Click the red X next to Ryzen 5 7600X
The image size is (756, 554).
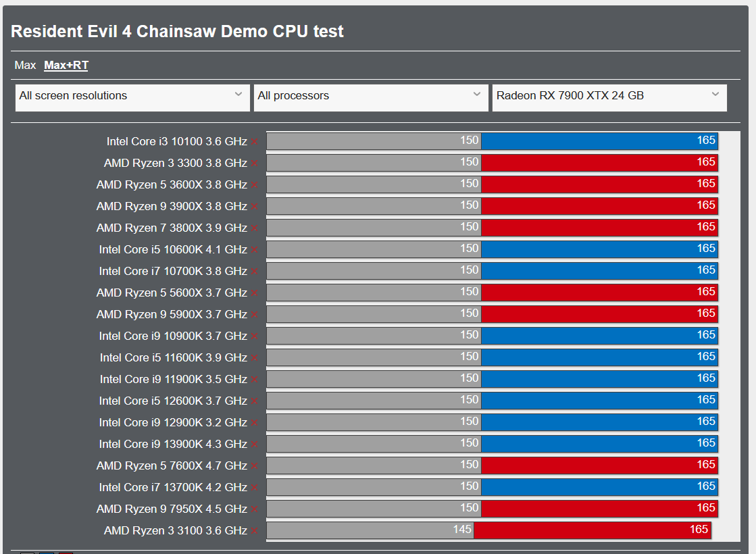click(x=254, y=466)
